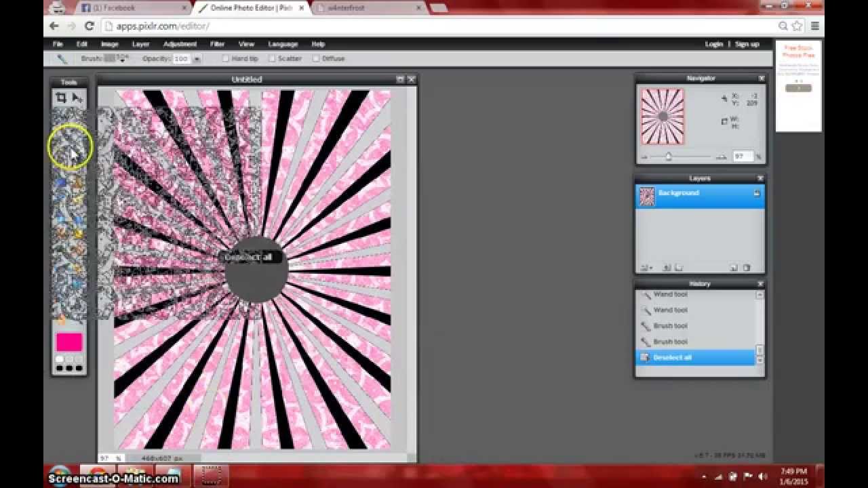Click the taskbar clock showing 7:49 PM
Image resolution: width=868 pixels, height=488 pixels.
[x=793, y=476]
